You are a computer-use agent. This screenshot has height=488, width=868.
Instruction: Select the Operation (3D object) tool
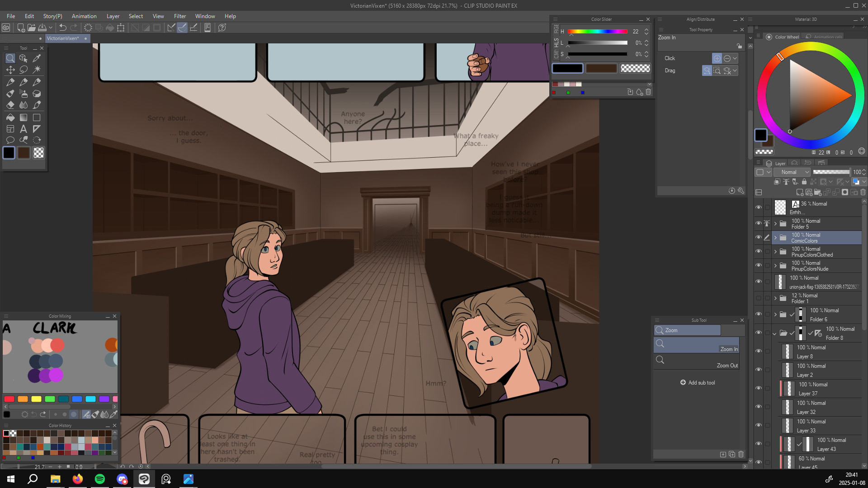tap(24, 58)
